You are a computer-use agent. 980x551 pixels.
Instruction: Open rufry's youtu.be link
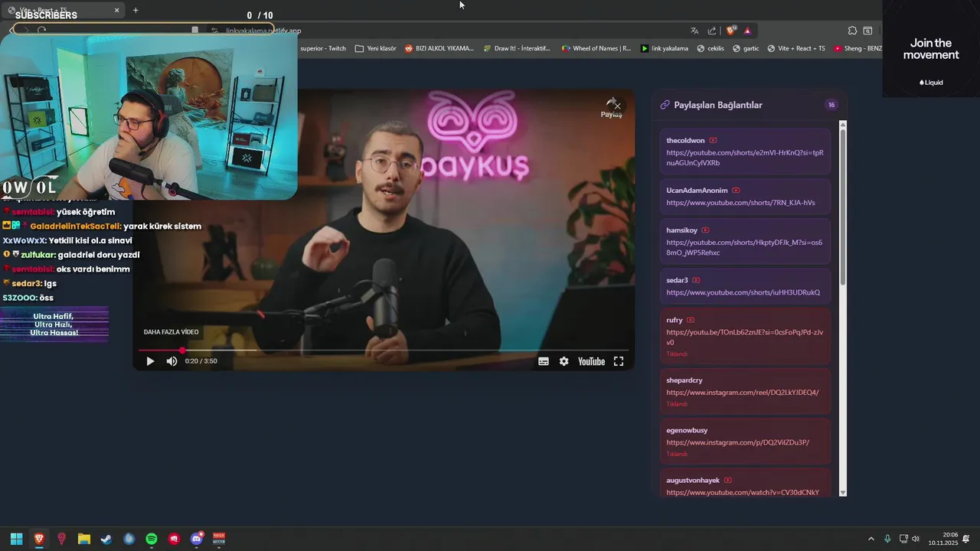745,337
